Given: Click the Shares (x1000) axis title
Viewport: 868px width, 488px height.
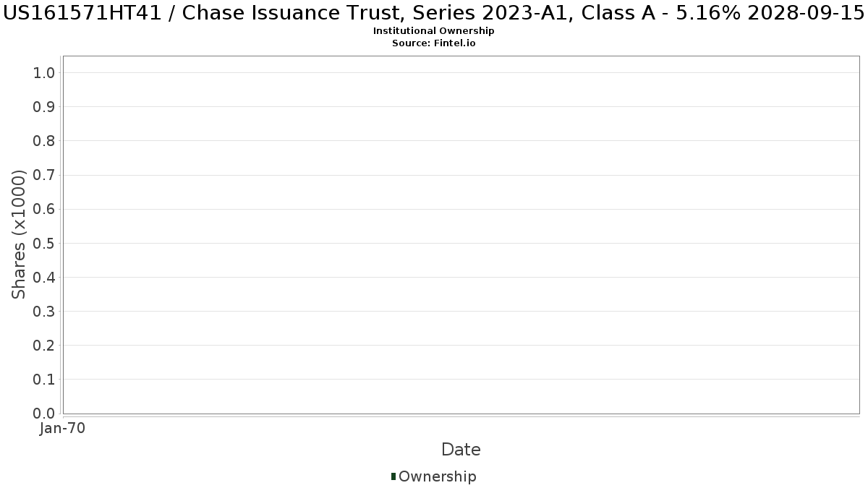Looking at the screenshot, I should tap(20, 234).
